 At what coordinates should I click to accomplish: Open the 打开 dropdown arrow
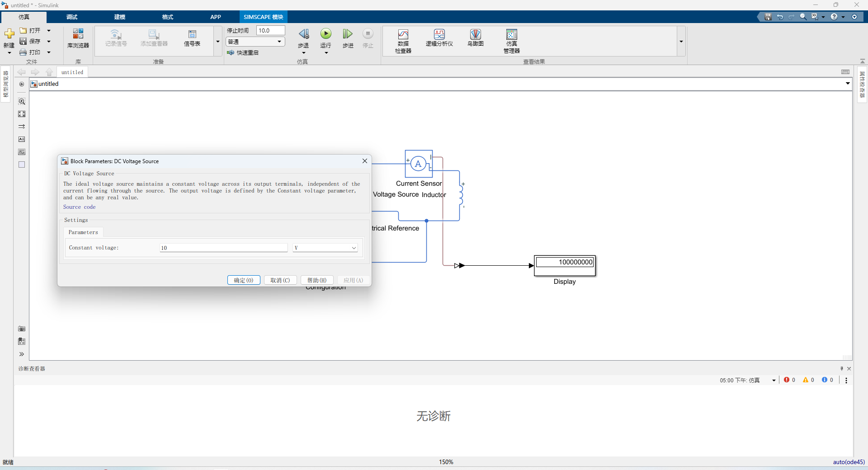[49, 31]
